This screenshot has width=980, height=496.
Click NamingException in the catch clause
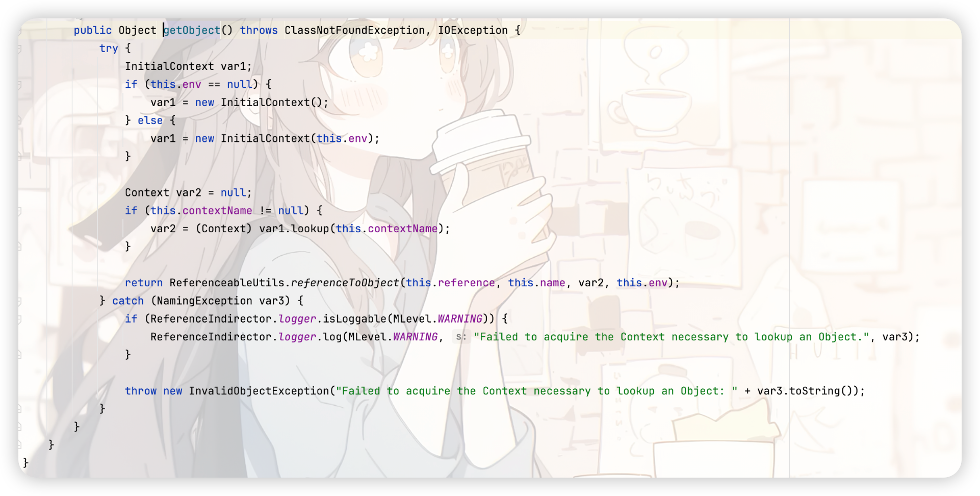[x=204, y=301]
